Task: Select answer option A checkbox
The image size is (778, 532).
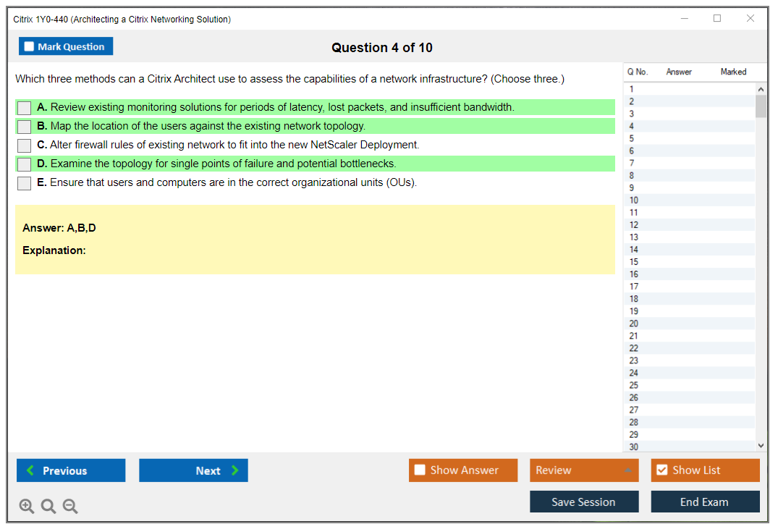Action: (x=25, y=108)
